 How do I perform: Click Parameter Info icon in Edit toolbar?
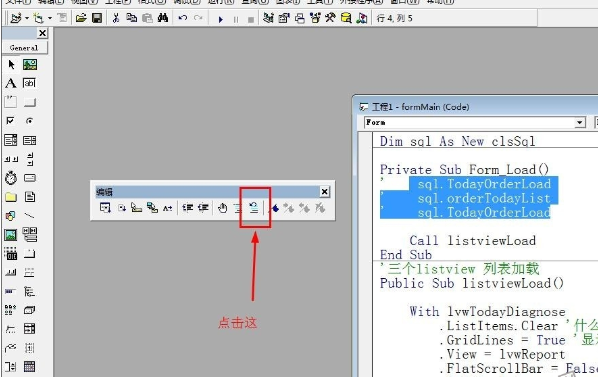(x=153, y=208)
